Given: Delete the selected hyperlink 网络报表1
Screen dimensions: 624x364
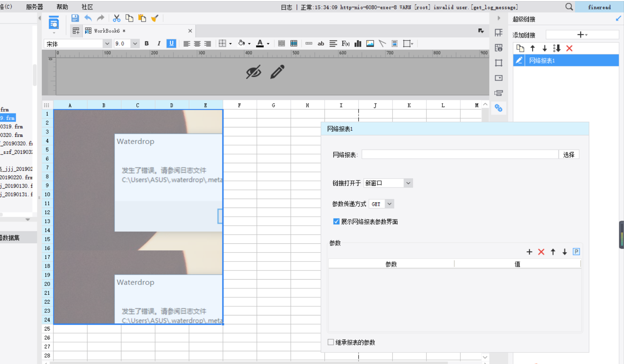Looking at the screenshot, I should tap(569, 48).
